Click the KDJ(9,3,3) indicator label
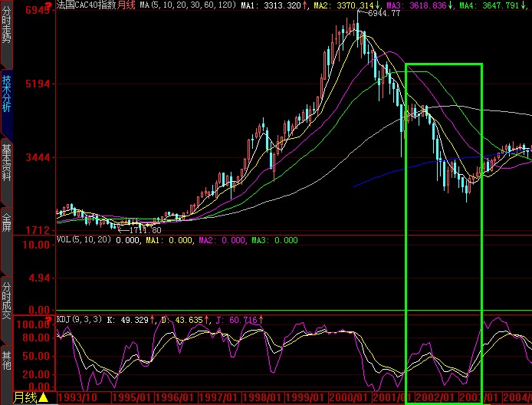 point(79,319)
